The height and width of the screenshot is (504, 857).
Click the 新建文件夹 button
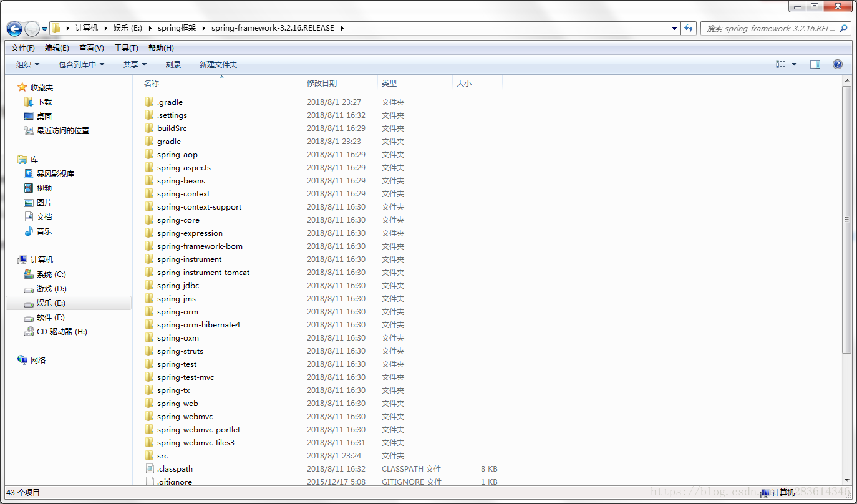coord(218,64)
